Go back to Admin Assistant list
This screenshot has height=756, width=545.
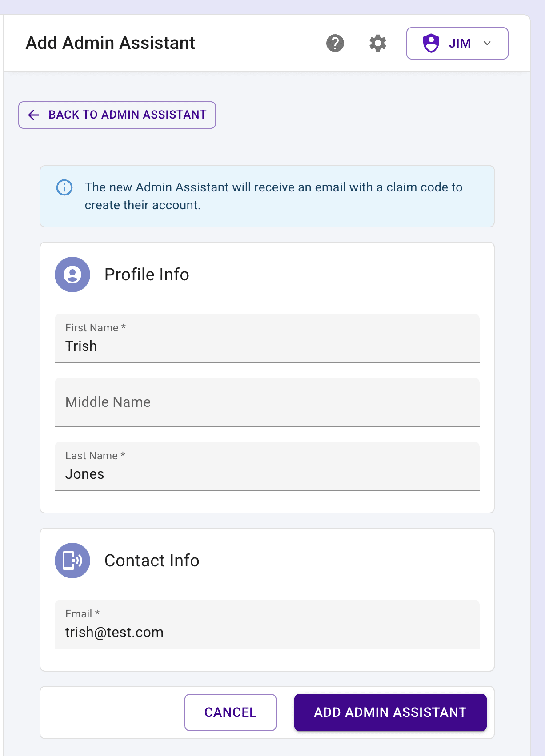click(x=117, y=115)
